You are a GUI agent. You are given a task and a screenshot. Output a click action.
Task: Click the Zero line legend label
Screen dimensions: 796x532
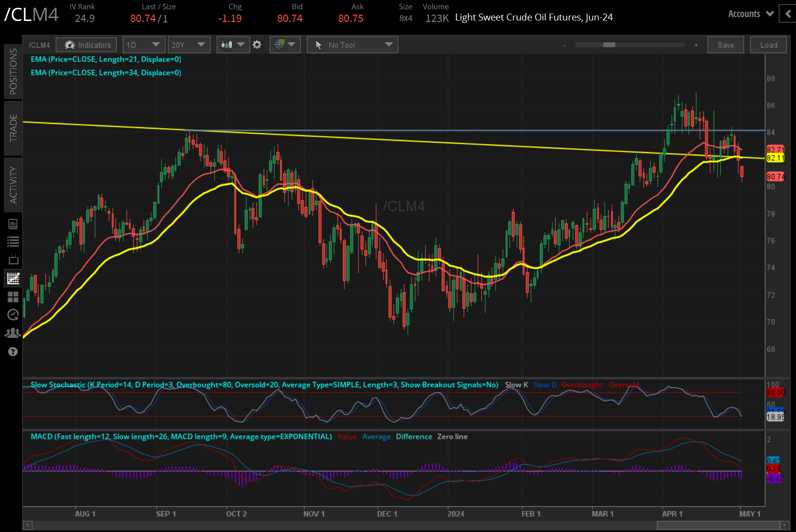click(x=452, y=436)
